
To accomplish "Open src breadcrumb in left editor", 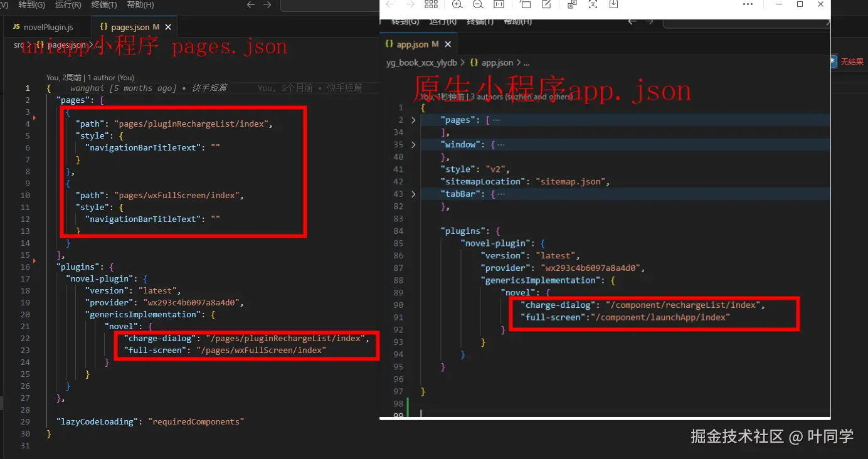I will (x=19, y=45).
